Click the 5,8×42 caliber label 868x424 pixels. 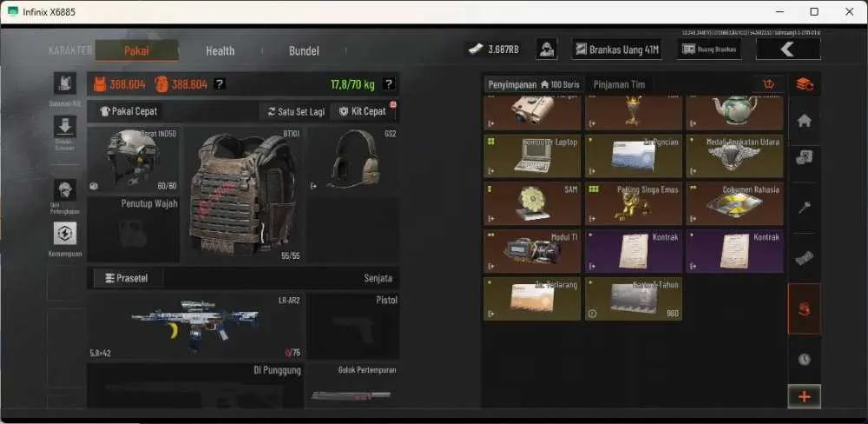tap(100, 353)
